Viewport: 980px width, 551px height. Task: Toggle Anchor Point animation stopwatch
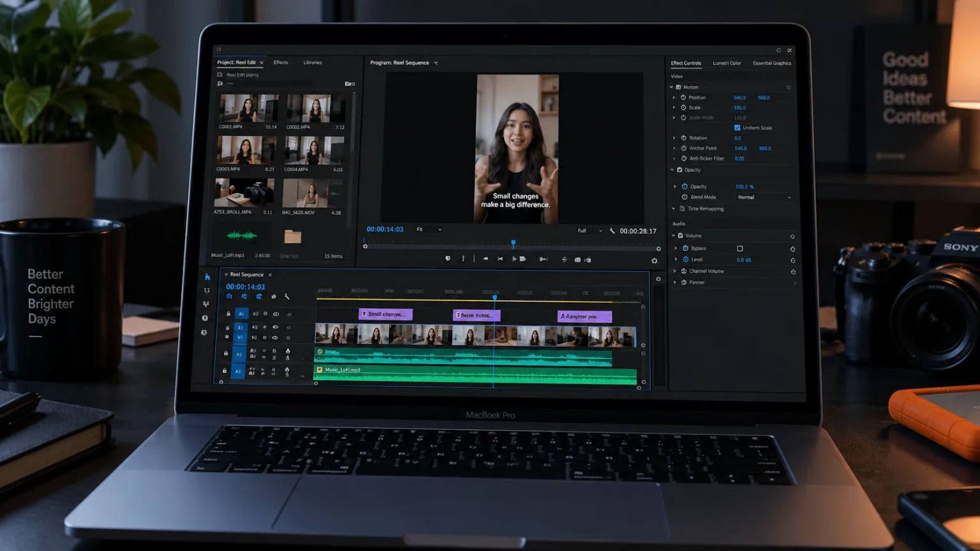(x=683, y=148)
